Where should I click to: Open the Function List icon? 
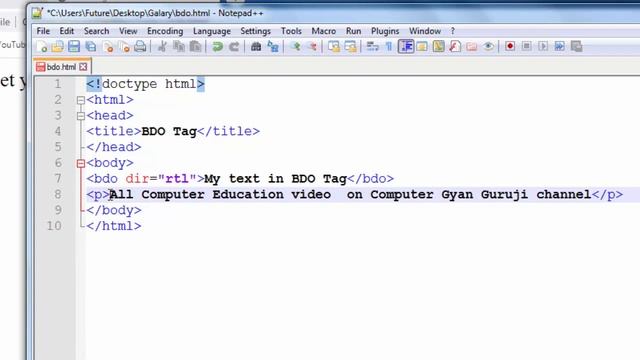pos(455,47)
